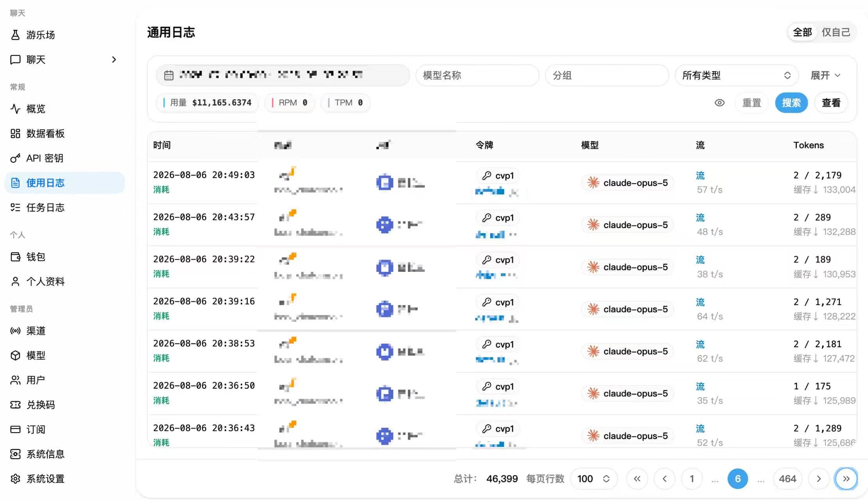Go to previous page arrow
Screen dimensions: 868x500
664,479
